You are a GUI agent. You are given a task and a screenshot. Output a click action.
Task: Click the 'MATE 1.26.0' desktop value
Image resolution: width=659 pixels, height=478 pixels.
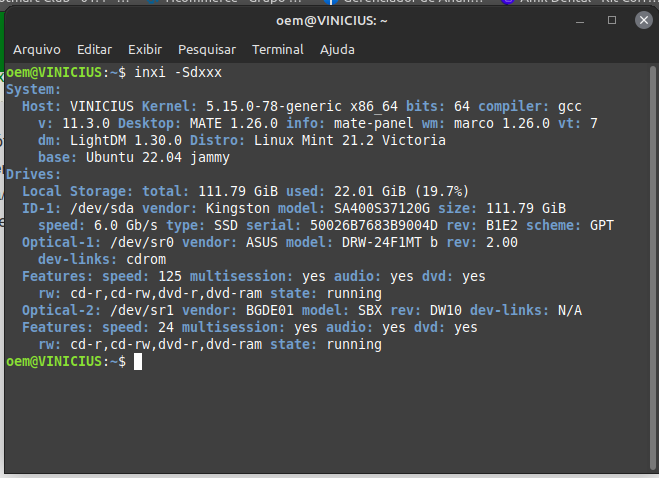(234, 124)
